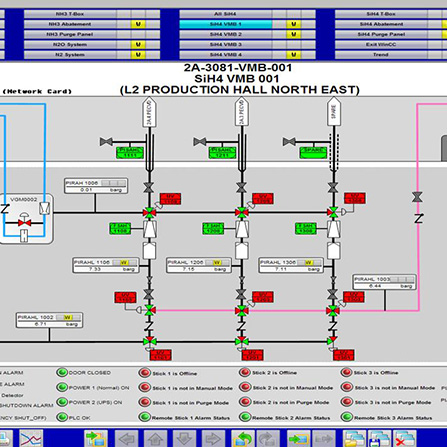Select the highlighted SiH4 VMB 1 button
This screenshot has width=447, height=447.
[226, 24]
